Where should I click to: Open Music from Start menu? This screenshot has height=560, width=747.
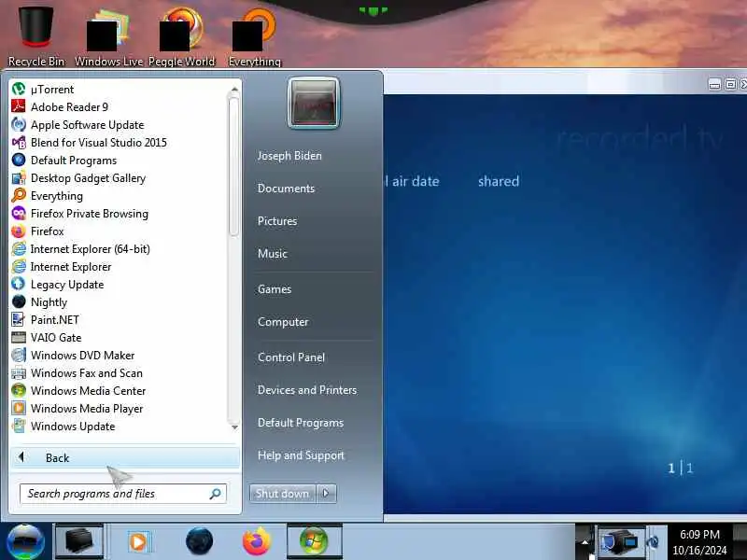[x=272, y=253]
